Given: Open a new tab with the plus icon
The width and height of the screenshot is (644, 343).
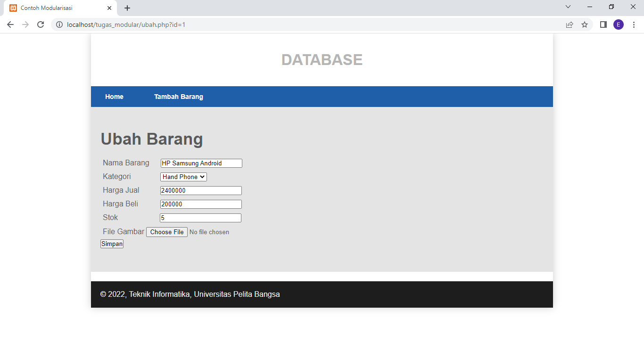Looking at the screenshot, I should click(127, 8).
